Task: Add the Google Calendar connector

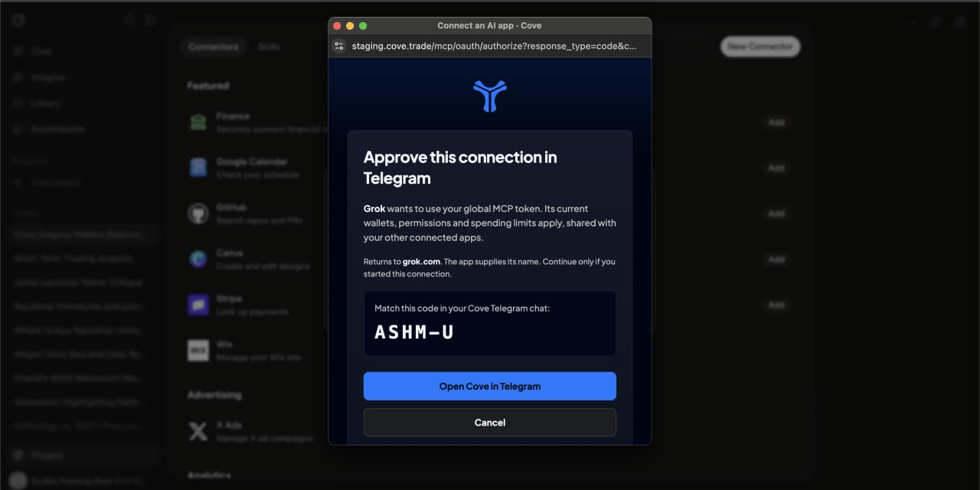Action: point(776,168)
